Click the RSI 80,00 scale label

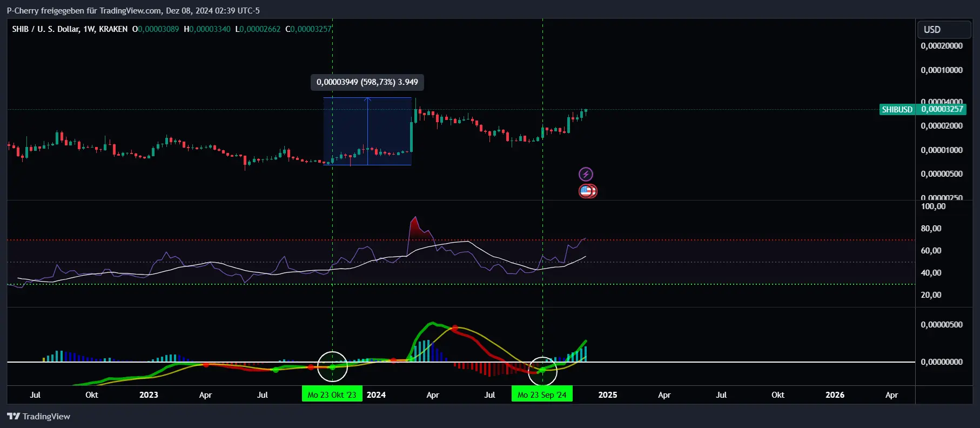[931, 229]
